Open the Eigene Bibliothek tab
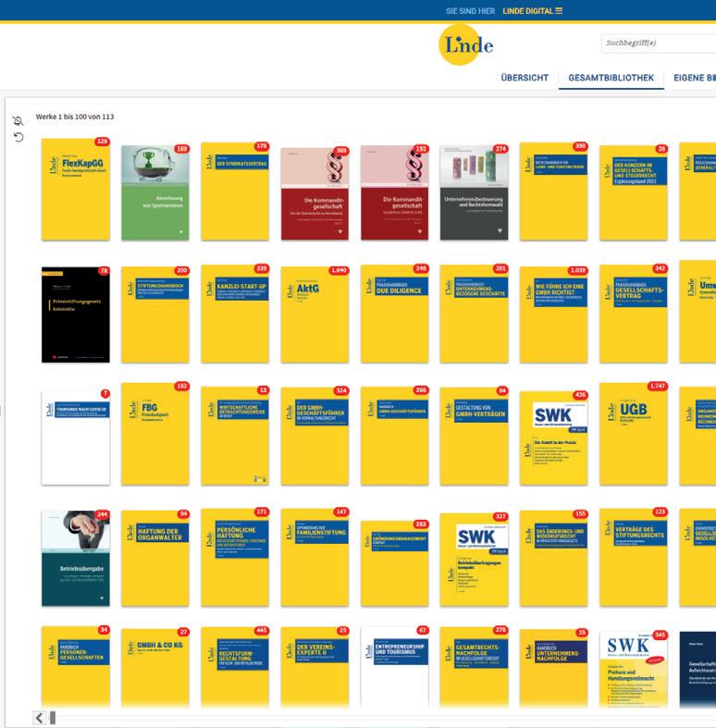This screenshot has width=716, height=728. click(x=695, y=78)
